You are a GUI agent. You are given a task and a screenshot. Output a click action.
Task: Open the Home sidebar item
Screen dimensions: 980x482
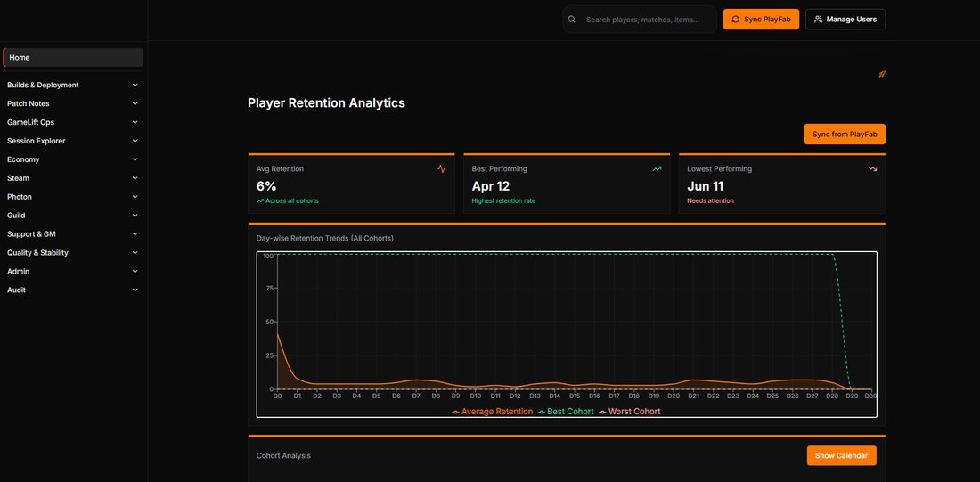73,58
